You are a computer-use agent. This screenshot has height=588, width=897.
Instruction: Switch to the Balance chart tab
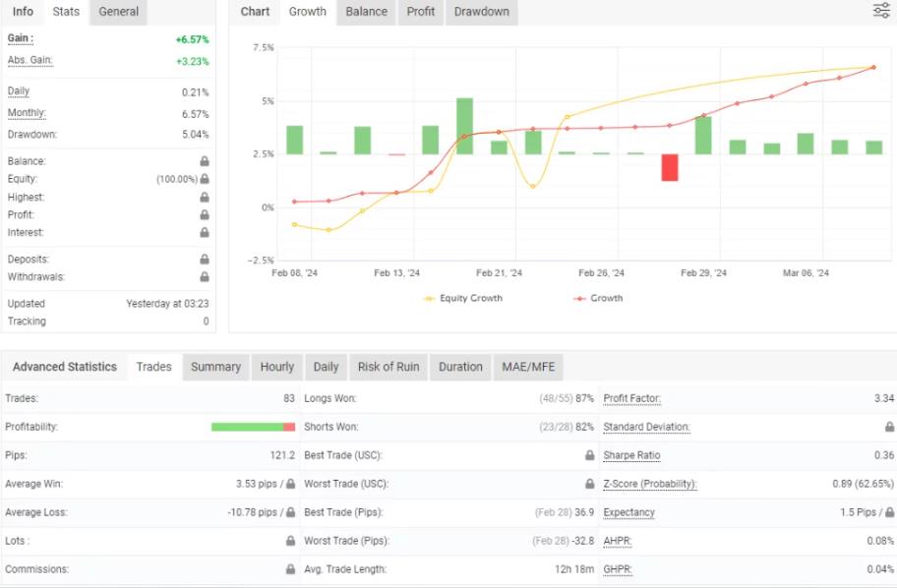[366, 12]
